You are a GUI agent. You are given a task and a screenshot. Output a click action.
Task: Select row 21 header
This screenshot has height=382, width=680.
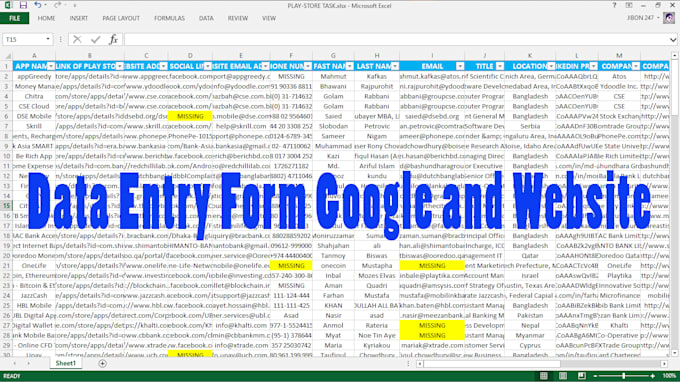point(6,265)
